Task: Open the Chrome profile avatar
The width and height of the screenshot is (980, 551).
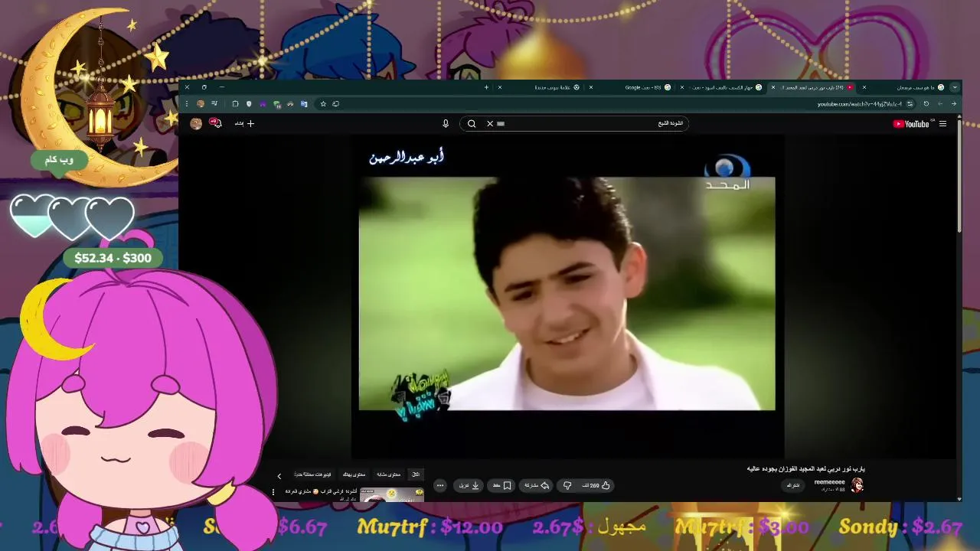Action: 201,103
